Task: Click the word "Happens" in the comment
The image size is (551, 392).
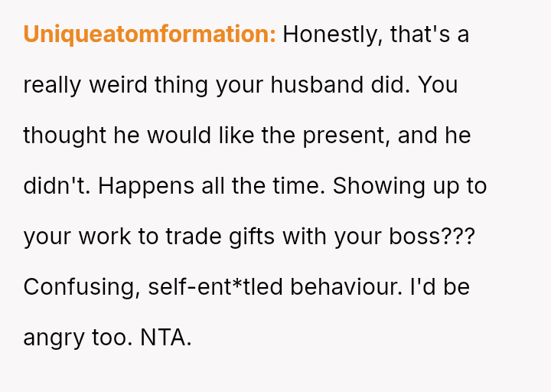Action: [x=127, y=186]
